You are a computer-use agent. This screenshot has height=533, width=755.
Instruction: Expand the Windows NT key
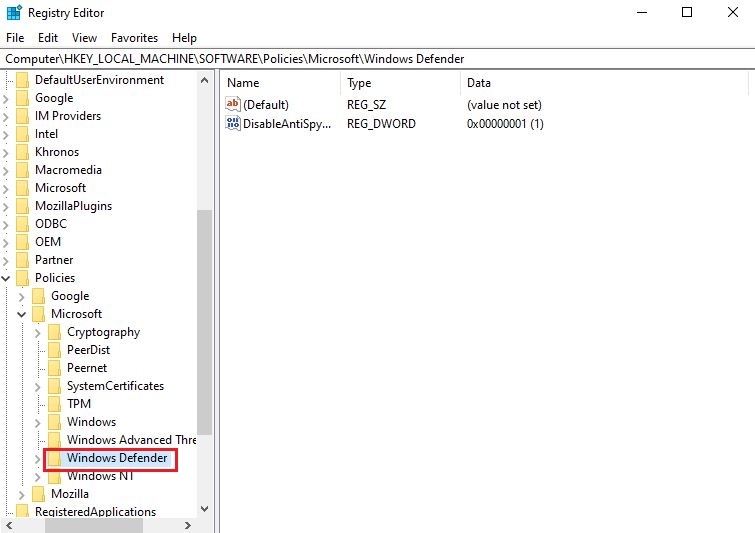pyautogui.click(x=38, y=477)
